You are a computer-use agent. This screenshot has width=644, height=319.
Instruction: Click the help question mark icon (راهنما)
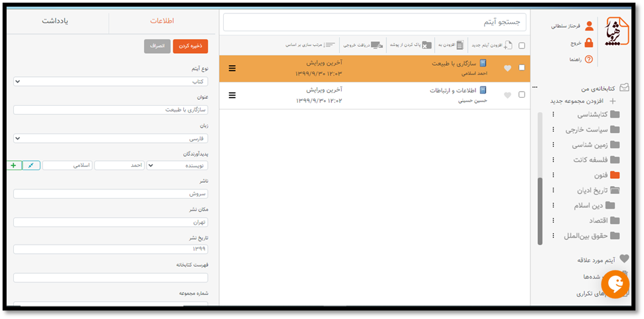click(588, 59)
